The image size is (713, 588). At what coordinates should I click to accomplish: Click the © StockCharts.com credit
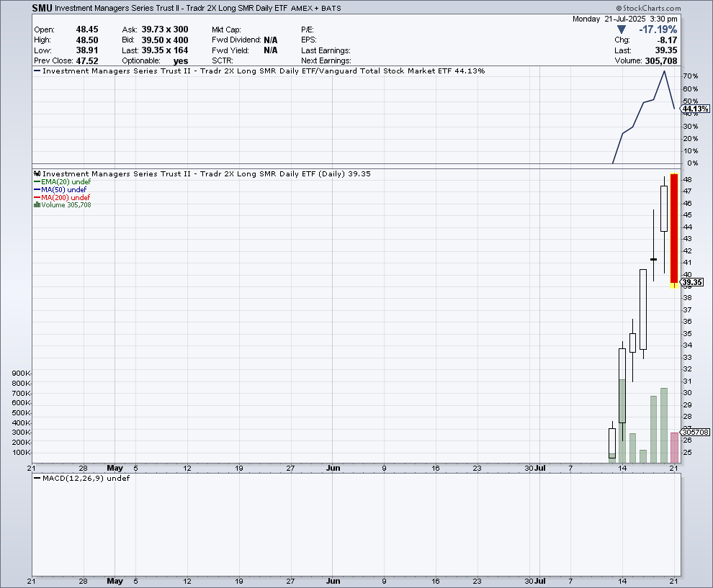click(x=648, y=8)
